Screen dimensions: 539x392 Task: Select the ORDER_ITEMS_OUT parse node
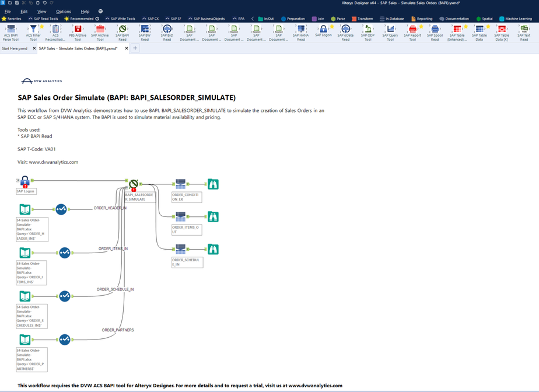click(x=180, y=216)
